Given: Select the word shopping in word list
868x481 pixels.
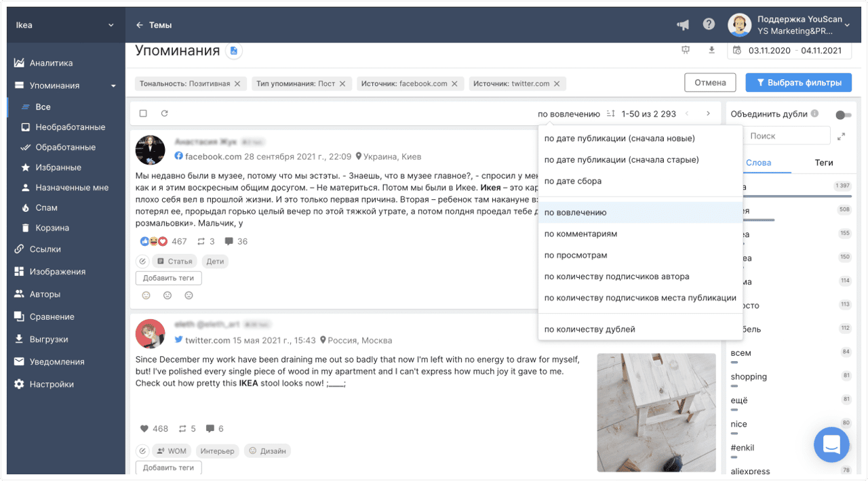Looking at the screenshot, I should click(749, 377).
